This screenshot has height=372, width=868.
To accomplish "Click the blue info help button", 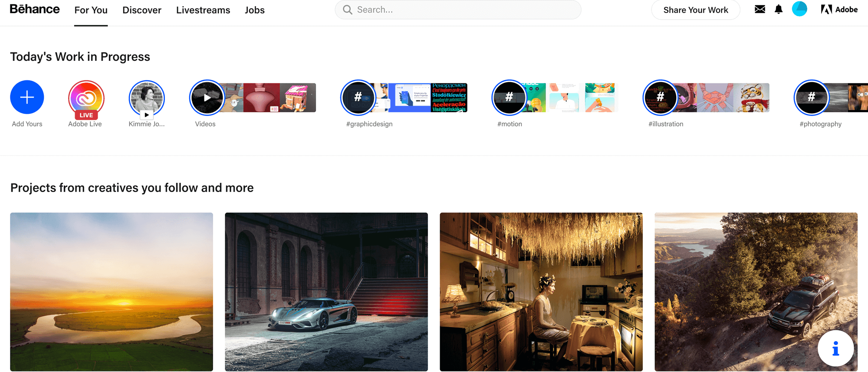I will pyautogui.click(x=835, y=348).
